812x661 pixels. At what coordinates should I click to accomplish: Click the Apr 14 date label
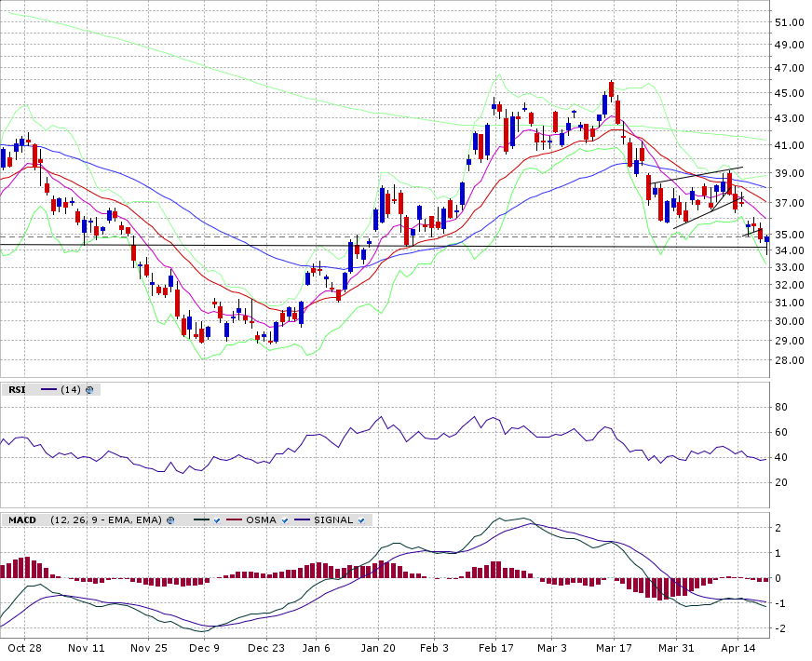tap(739, 648)
